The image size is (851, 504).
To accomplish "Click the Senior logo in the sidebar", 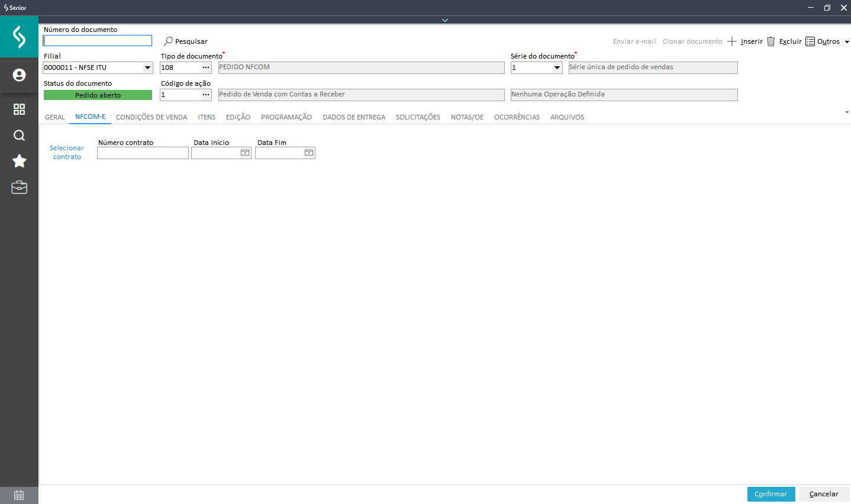I will 19,37.
